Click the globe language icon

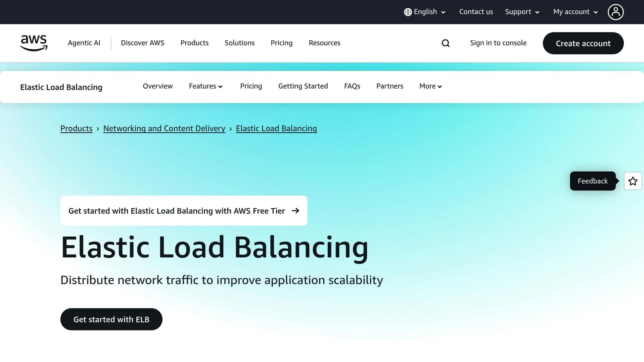[x=408, y=12]
